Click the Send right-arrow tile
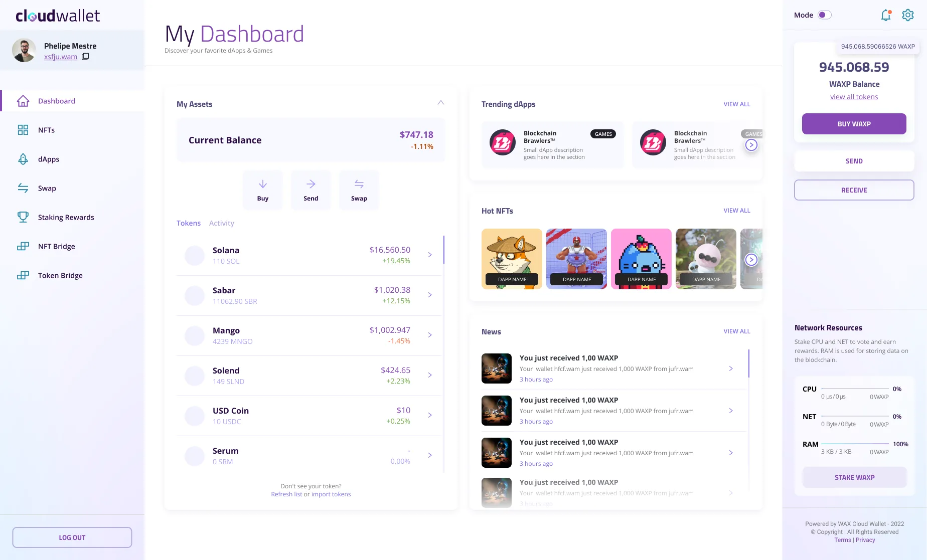The height and width of the screenshot is (560, 927). pos(311,190)
